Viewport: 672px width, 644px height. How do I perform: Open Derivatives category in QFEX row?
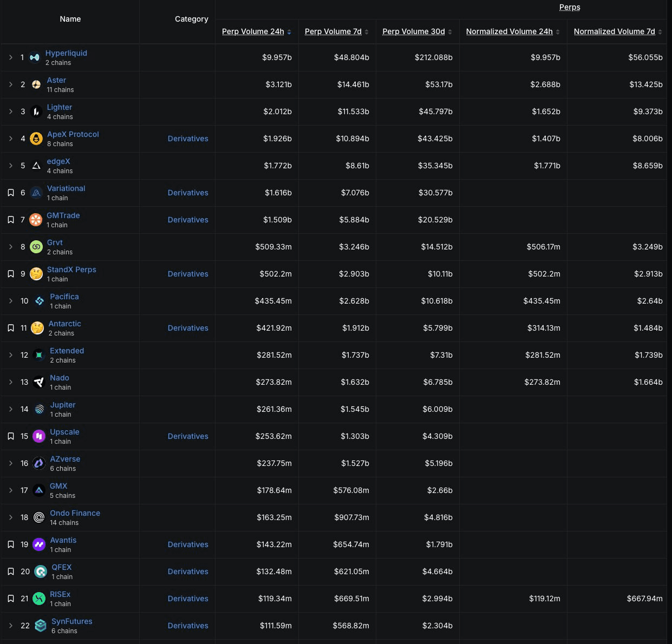(x=188, y=571)
